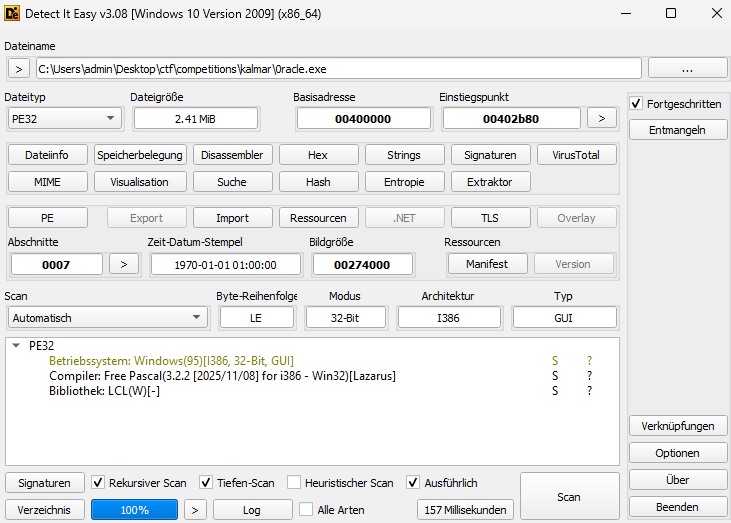Open the Strings view
The height and width of the screenshot is (523, 731).
(x=404, y=155)
